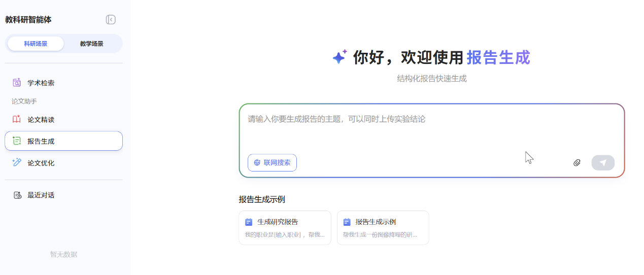This screenshot has height=275, width=644.
Task: Open 论文精读 menu item
Action: point(63,120)
